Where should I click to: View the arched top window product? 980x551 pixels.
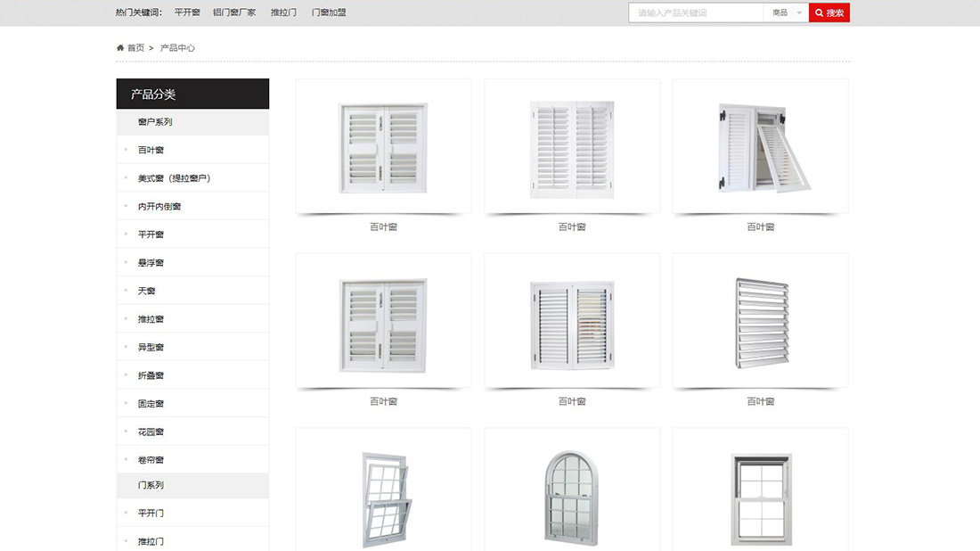pyautogui.click(x=571, y=495)
